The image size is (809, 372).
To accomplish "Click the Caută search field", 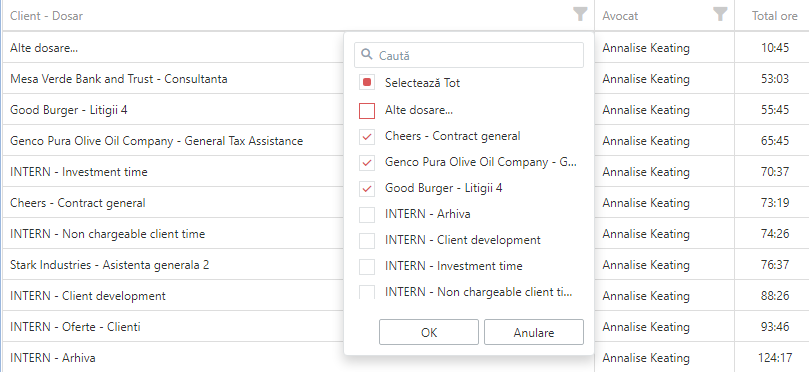I will click(468, 55).
